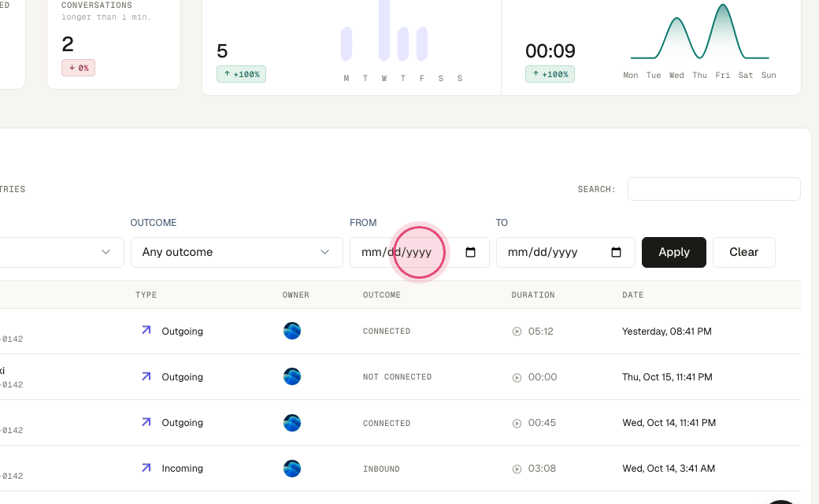Play the recording for the 05:12 call
The height and width of the screenshot is (504, 819).
coord(517,332)
